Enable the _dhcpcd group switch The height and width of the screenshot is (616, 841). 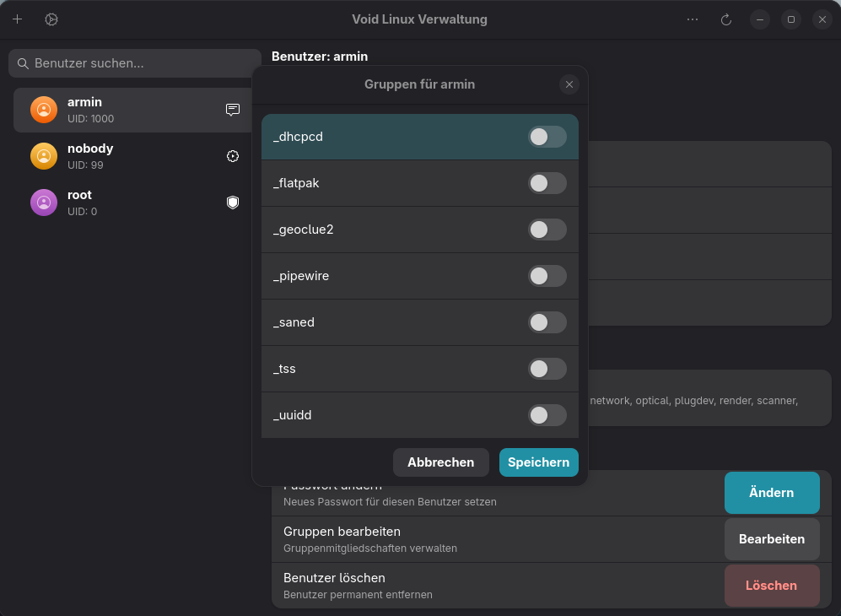click(x=547, y=137)
